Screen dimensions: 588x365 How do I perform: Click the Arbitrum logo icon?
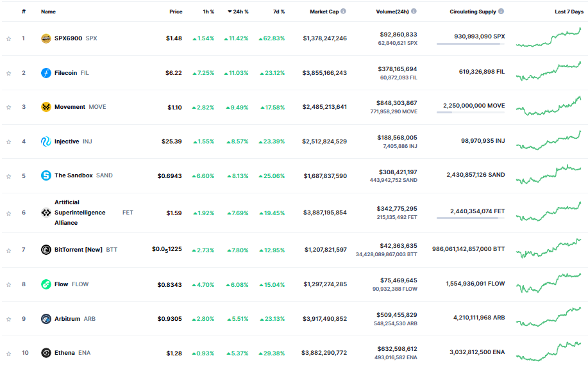[x=46, y=319]
